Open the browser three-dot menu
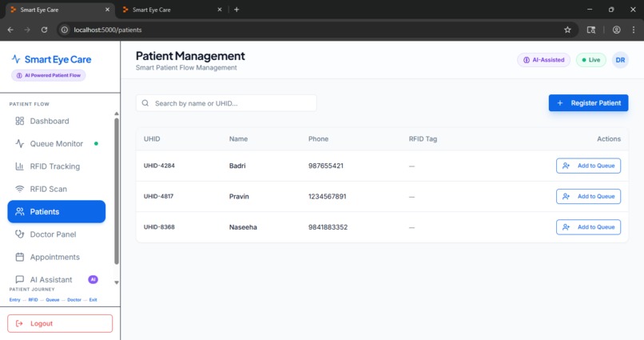This screenshot has width=644, height=340. point(634,30)
